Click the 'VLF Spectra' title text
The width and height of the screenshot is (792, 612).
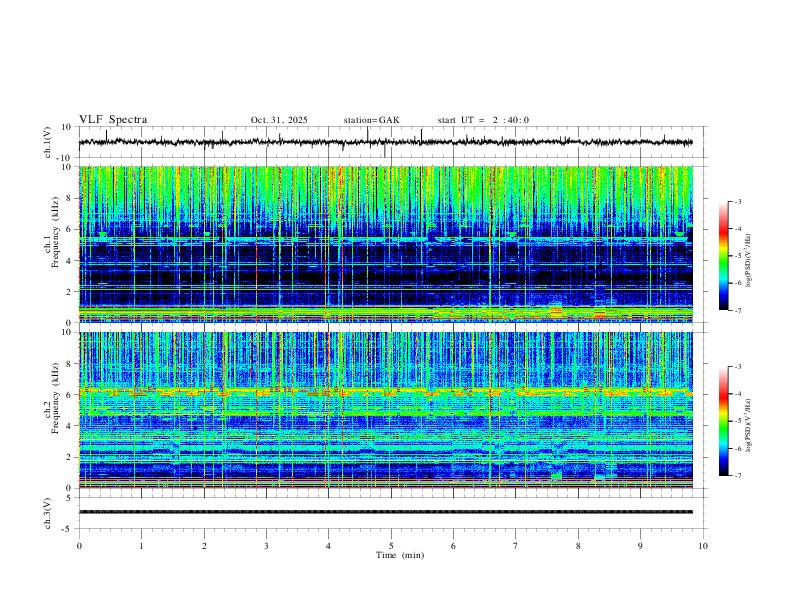(x=113, y=120)
